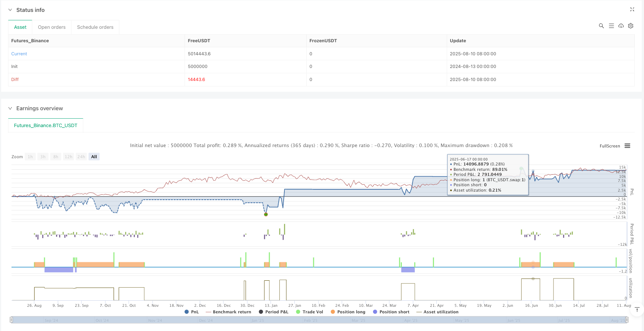Click the collapse arrows icon top right

coord(632,10)
